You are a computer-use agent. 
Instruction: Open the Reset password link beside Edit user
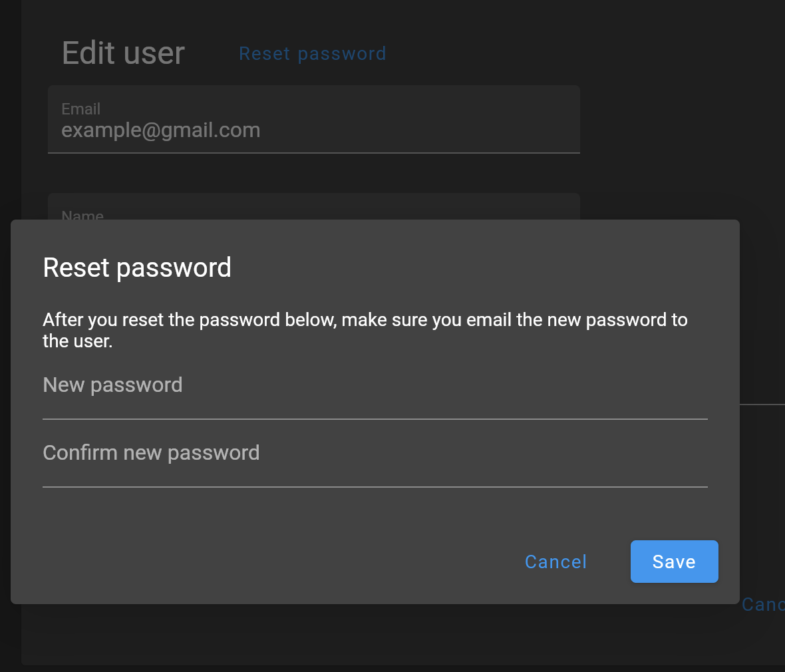pyautogui.click(x=312, y=54)
